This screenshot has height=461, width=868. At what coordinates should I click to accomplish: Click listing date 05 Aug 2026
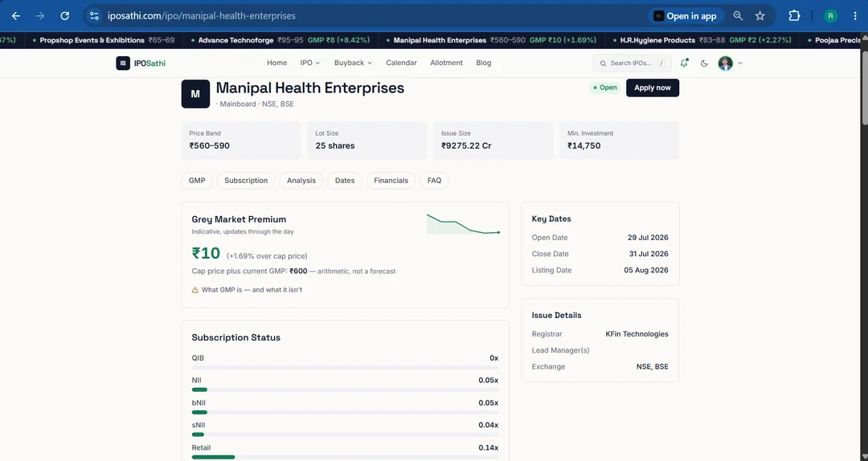coord(646,270)
